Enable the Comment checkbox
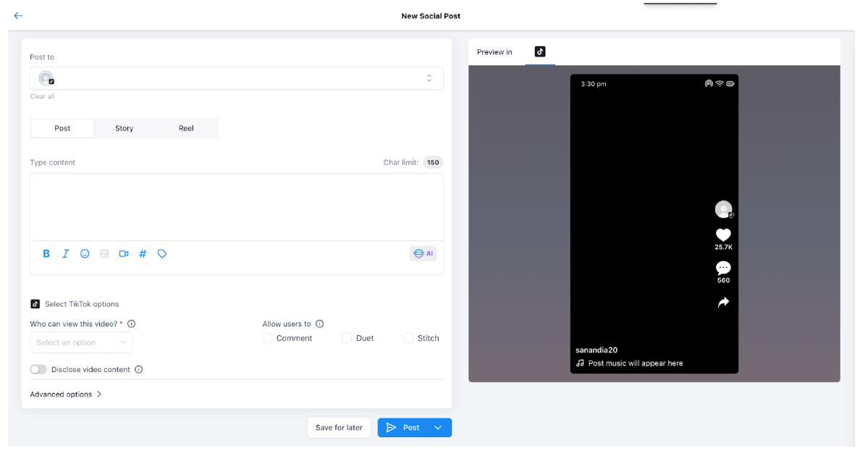This screenshot has width=868, height=461. coord(267,338)
